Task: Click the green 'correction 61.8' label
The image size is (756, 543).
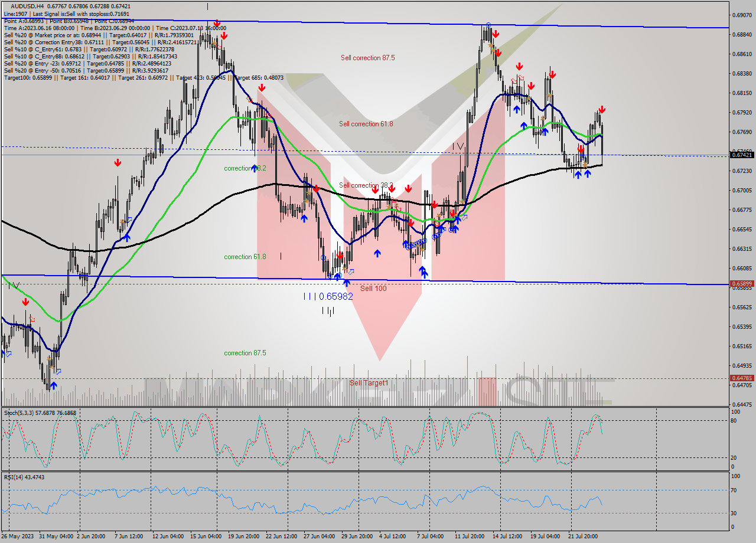Action: [245, 257]
